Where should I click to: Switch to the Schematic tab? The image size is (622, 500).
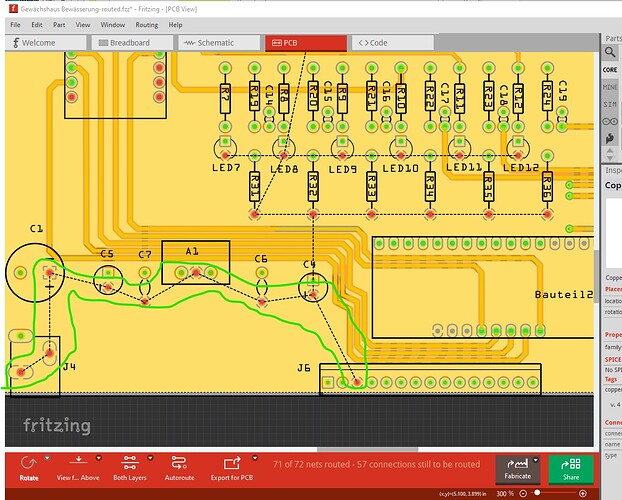[219, 43]
